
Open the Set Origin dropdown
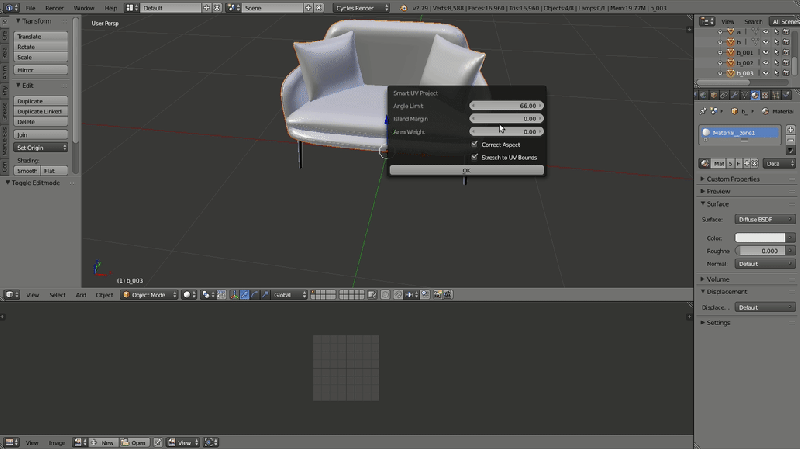pos(41,147)
